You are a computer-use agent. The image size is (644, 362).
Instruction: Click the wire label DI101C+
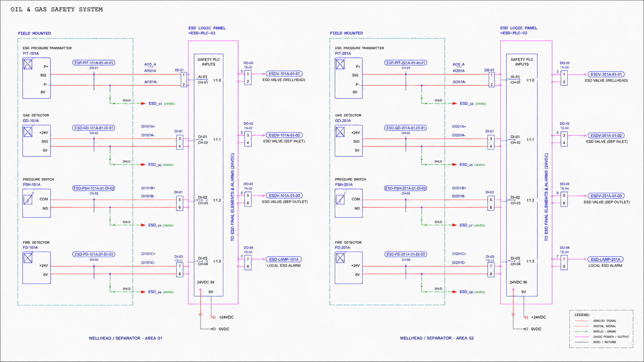[x=148, y=254]
